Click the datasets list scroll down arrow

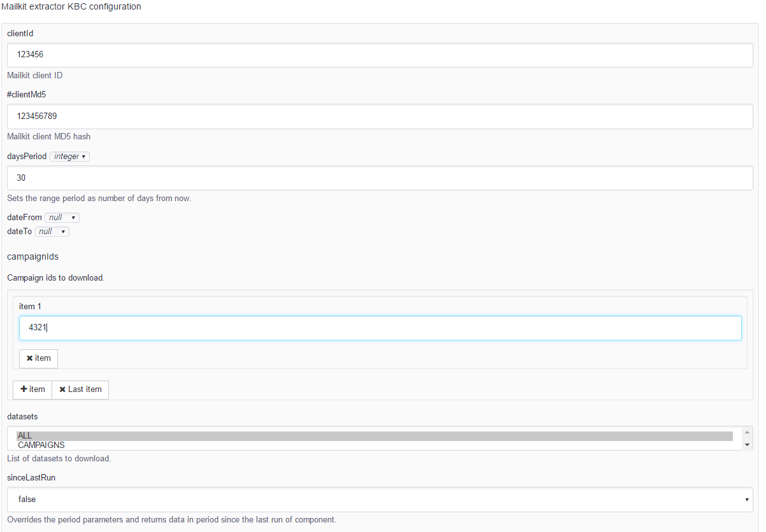[x=748, y=445]
